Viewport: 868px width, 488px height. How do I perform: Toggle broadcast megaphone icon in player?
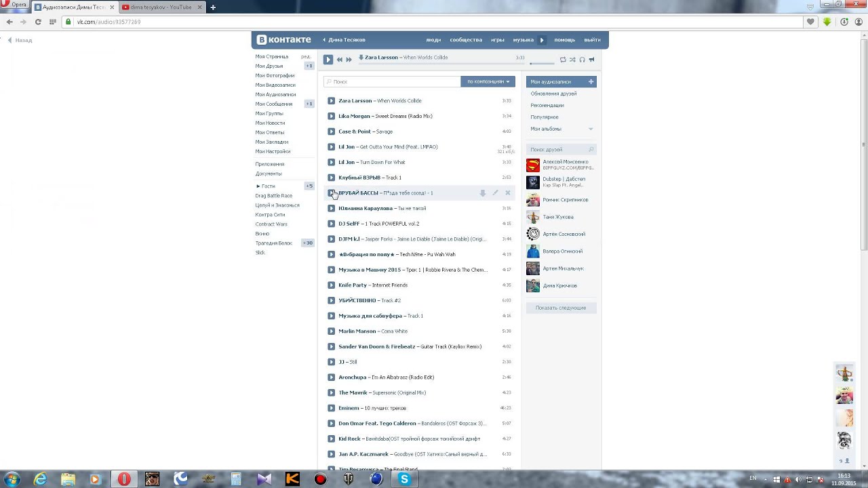pos(591,60)
